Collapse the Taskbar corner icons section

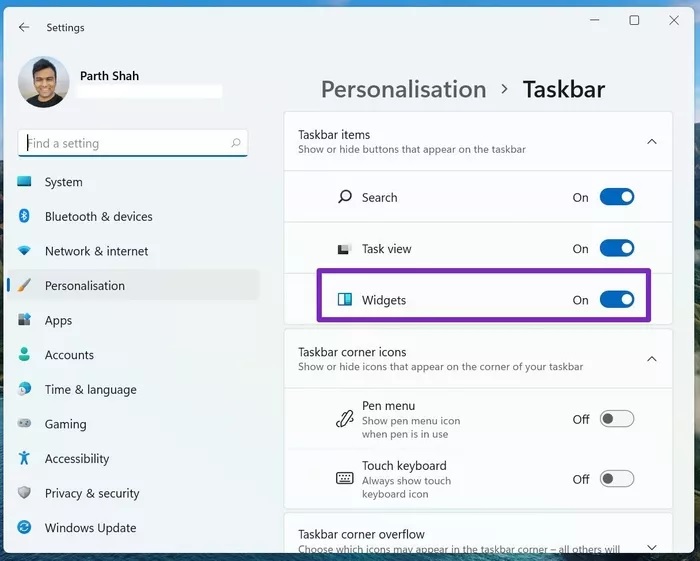[x=652, y=359]
